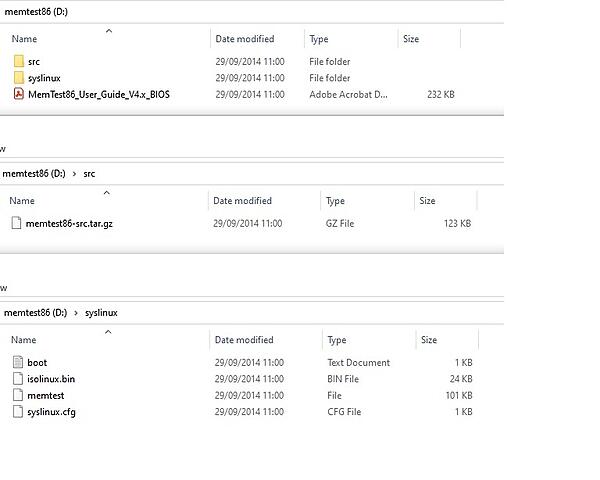
Task: Sort syslinux folder listing by Date modified
Action: point(244,340)
